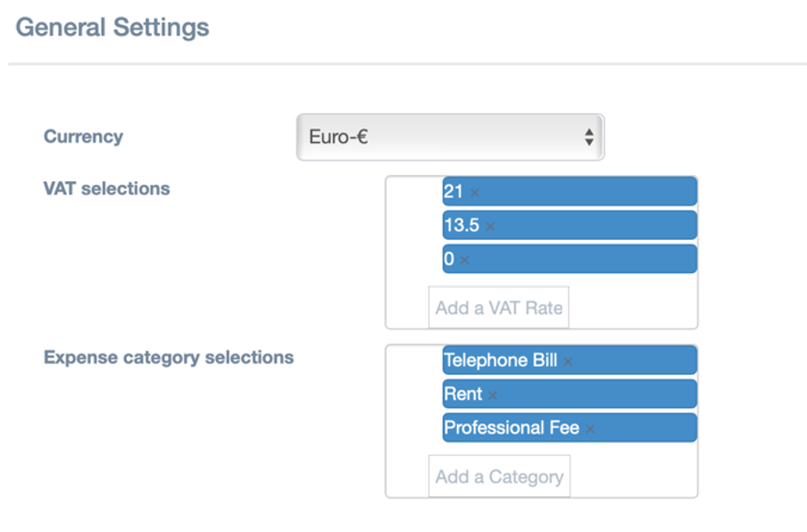This screenshot has height=532, width=807.
Task: Remove the 0 VAT rate tag
Action: (x=464, y=261)
